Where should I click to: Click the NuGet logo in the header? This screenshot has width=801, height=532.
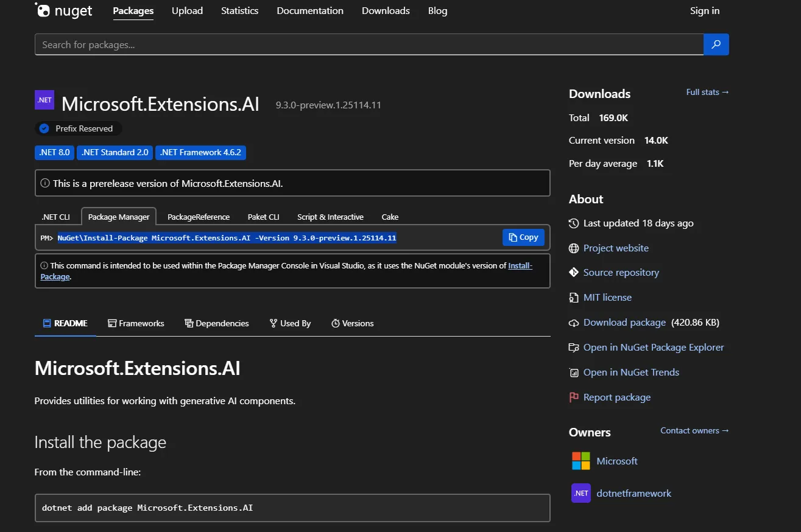64,10
